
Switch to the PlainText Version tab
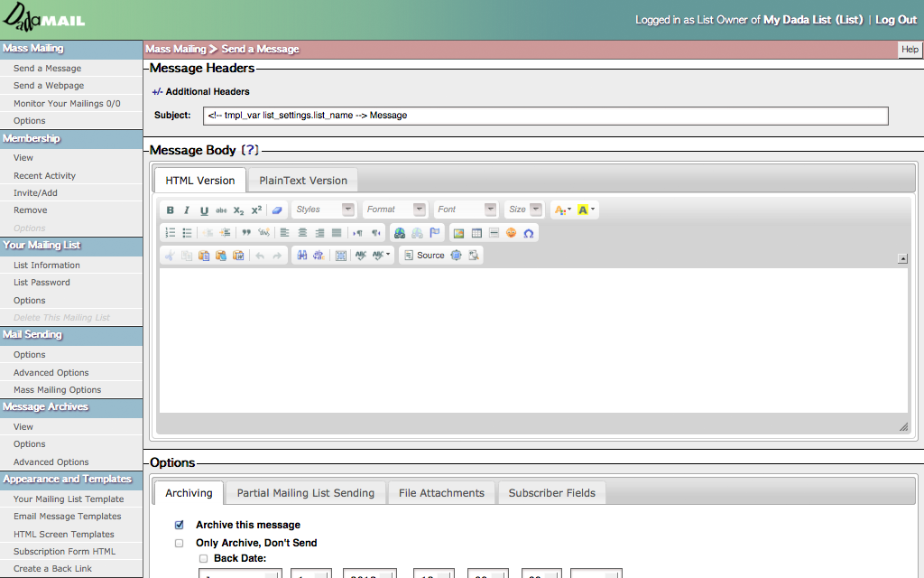[x=303, y=181]
